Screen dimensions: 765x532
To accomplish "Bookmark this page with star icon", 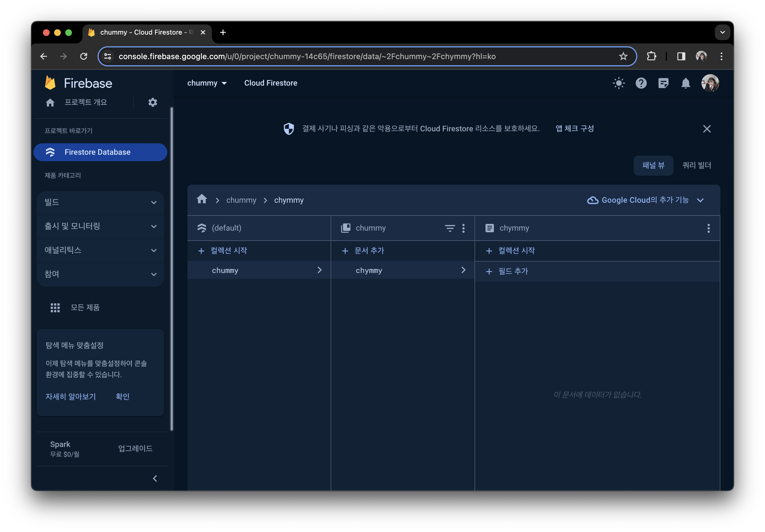I will 623,56.
